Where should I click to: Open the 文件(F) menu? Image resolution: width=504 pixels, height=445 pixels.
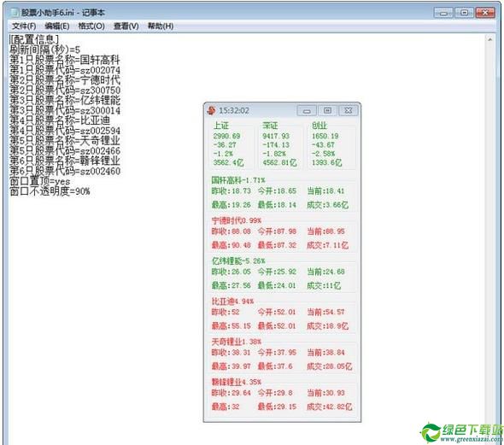coord(24,26)
